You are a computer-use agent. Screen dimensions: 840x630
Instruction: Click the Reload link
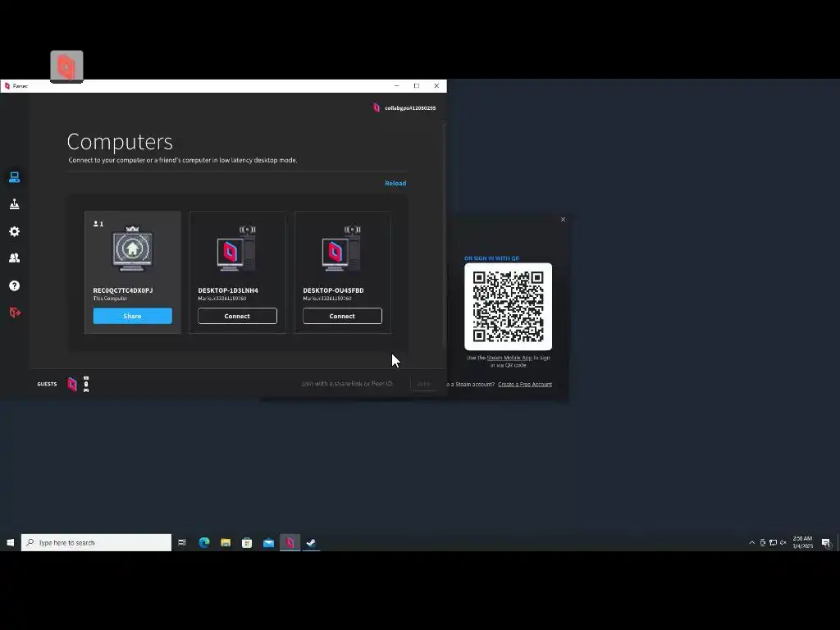395,183
